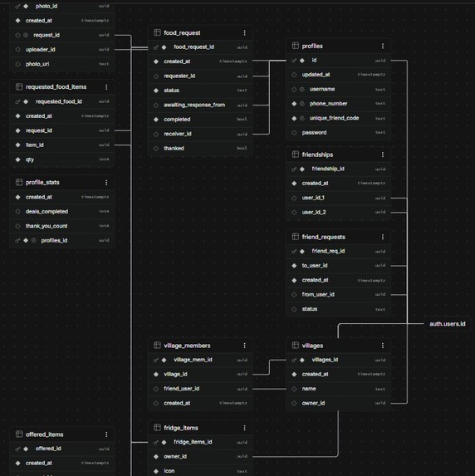Click the table icon beside fridge_items
The width and height of the screenshot is (475, 476).
(x=157, y=428)
